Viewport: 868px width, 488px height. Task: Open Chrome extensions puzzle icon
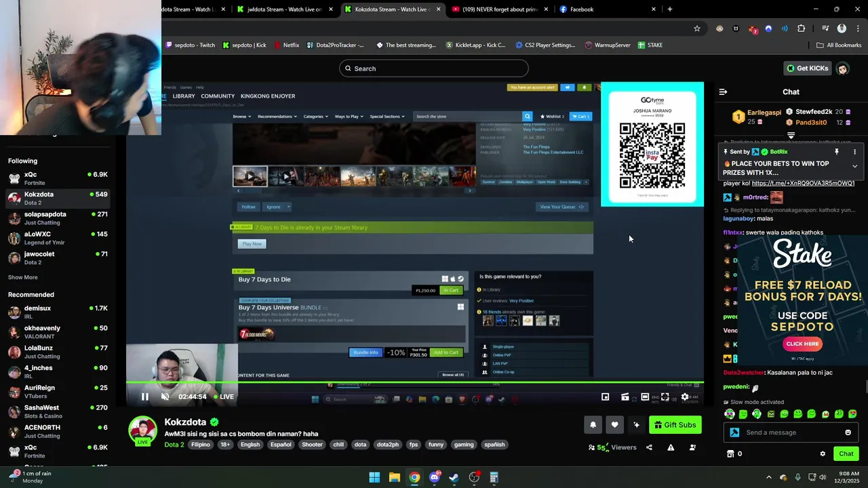(x=801, y=28)
